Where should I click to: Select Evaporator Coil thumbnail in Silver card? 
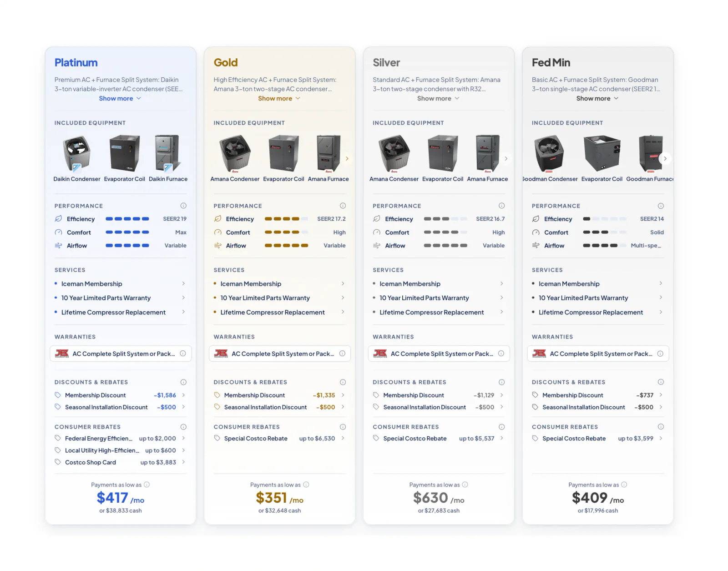pyautogui.click(x=443, y=158)
